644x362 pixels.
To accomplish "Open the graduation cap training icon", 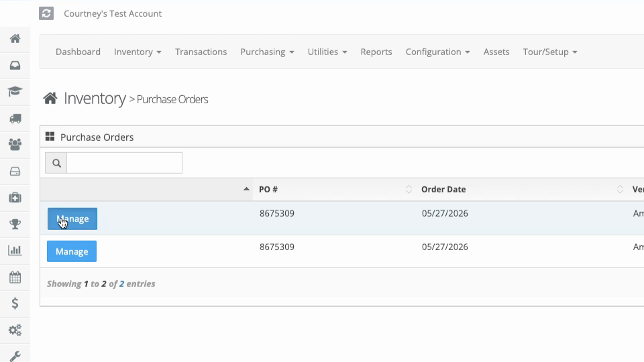I will tap(15, 91).
